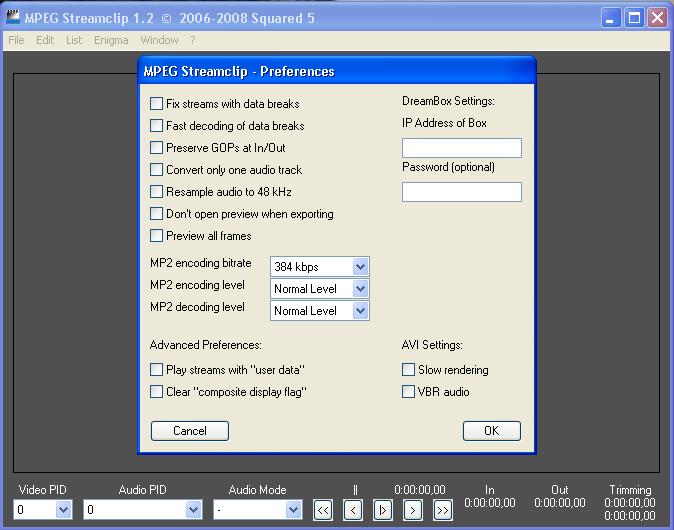Click the "AVI Settings:" heading
The image size is (674, 530).
click(432, 345)
